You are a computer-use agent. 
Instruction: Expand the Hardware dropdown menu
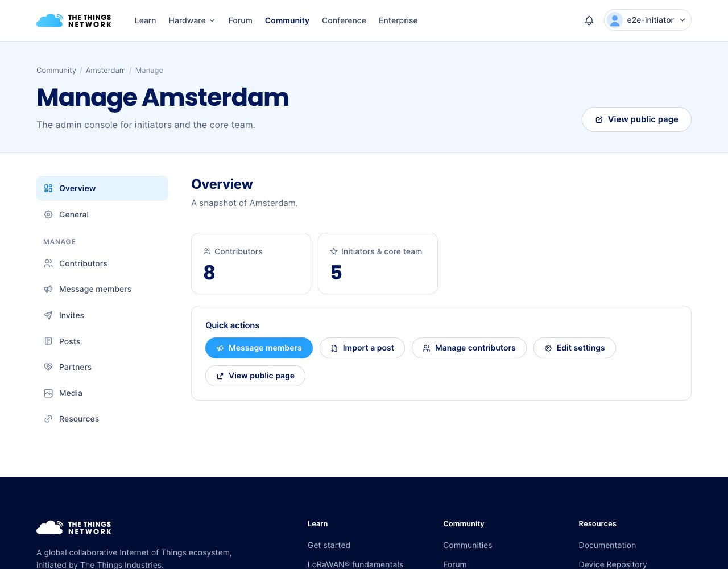192,20
